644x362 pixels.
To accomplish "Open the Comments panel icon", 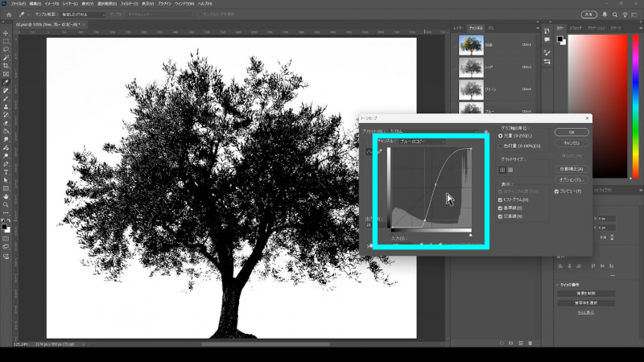I will pyautogui.click(x=547, y=39).
